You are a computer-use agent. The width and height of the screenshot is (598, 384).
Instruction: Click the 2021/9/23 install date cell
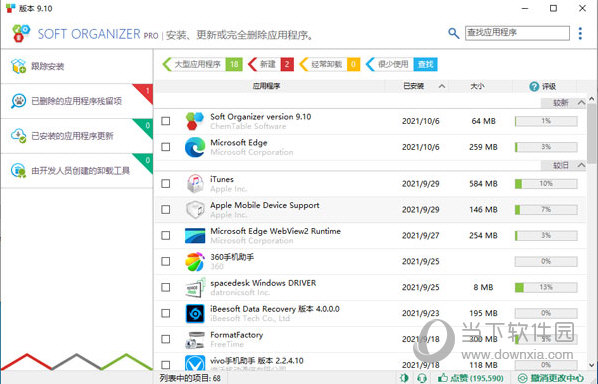coord(421,313)
